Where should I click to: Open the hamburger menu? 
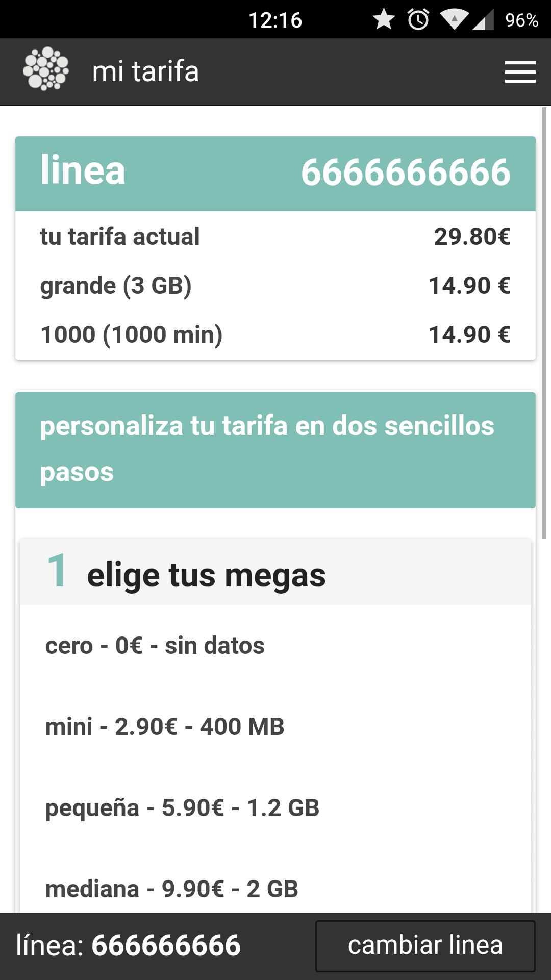point(520,72)
